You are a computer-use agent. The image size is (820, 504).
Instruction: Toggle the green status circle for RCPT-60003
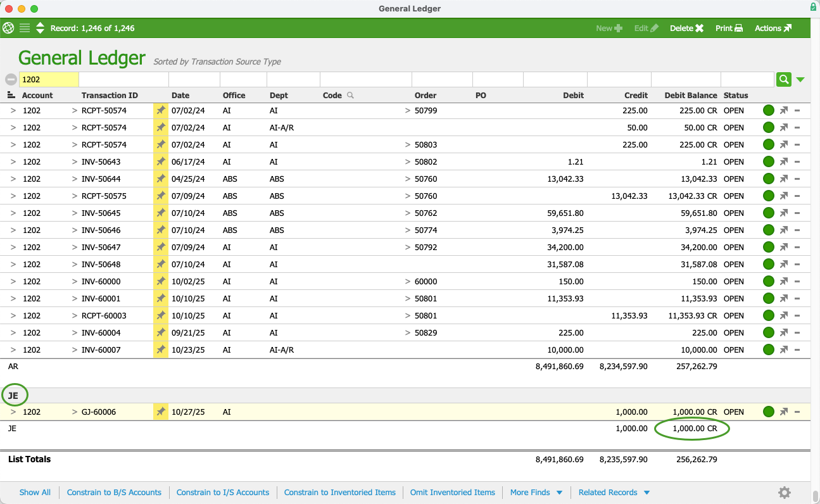pyautogui.click(x=769, y=315)
